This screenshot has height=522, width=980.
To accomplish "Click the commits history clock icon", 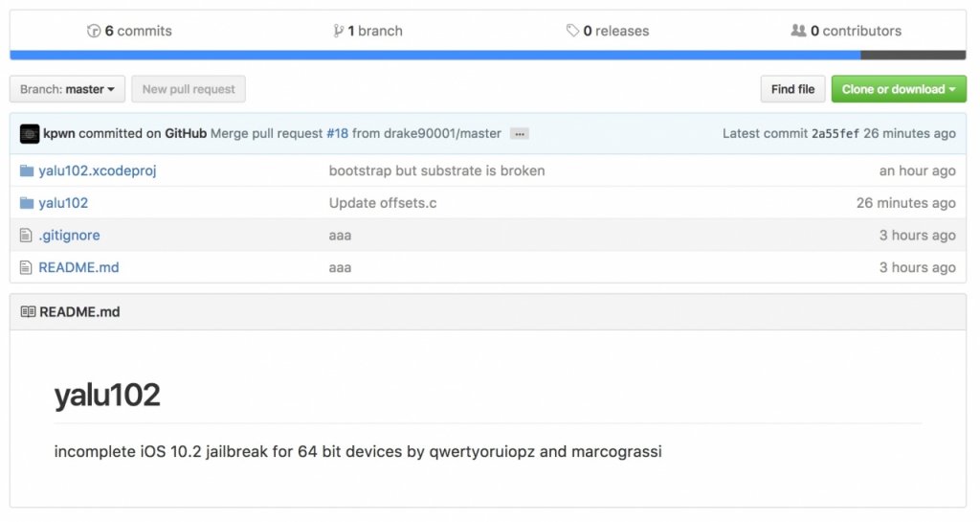I will (94, 31).
